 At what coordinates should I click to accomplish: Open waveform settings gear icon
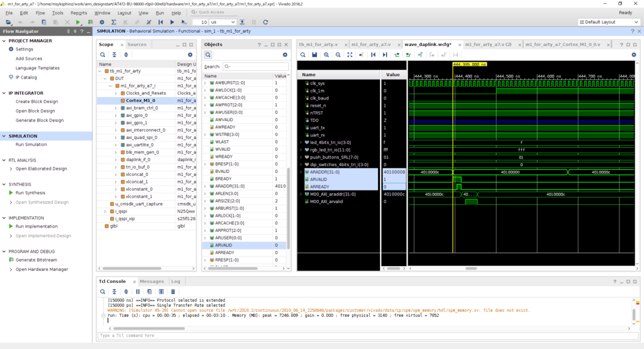(634, 55)
